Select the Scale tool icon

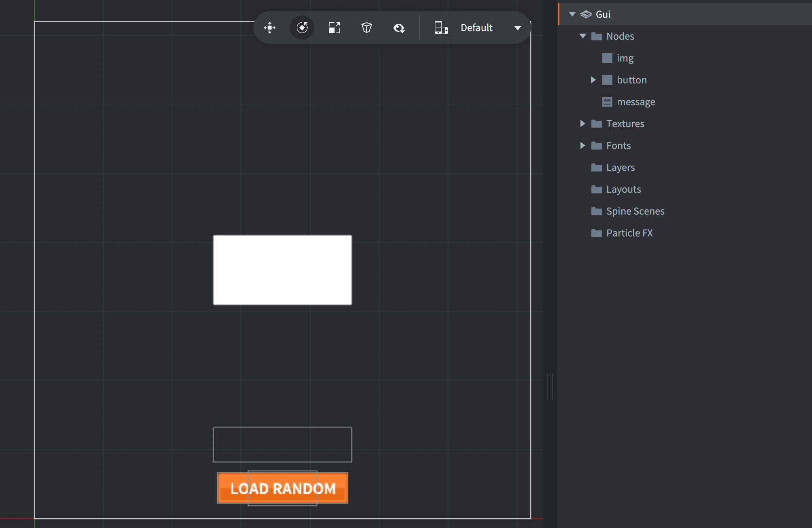click(x=334, y=27)
